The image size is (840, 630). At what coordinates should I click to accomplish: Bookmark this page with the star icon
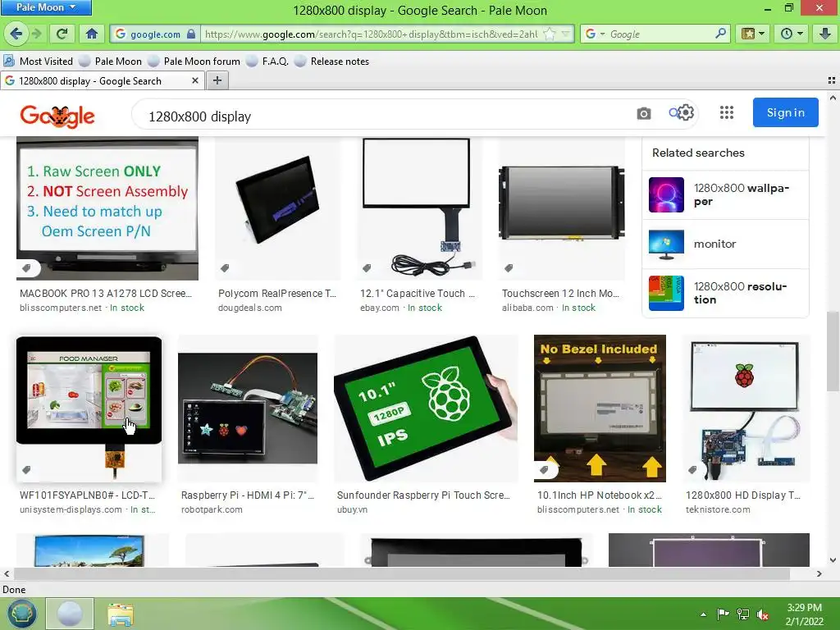[x=549, y=34]
